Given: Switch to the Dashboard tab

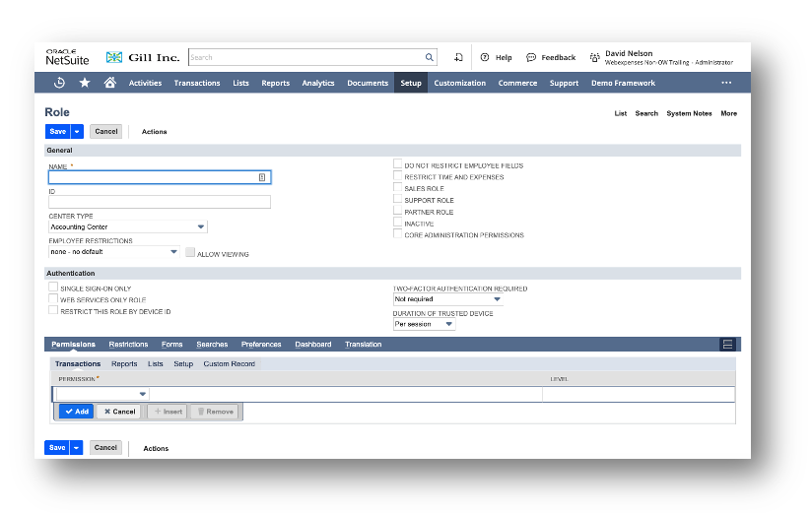Looking at the screenshot, I should (x=313, y=345).
